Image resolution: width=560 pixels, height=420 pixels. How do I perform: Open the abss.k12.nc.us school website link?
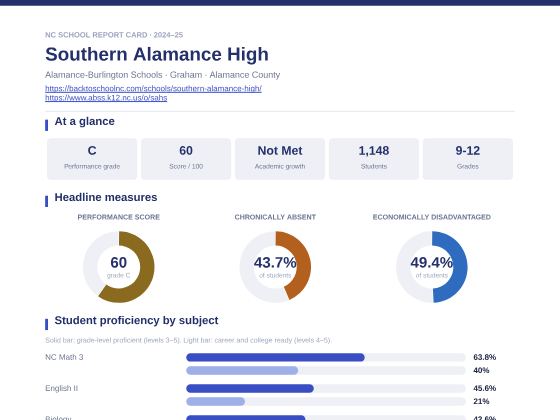(106, 98)
